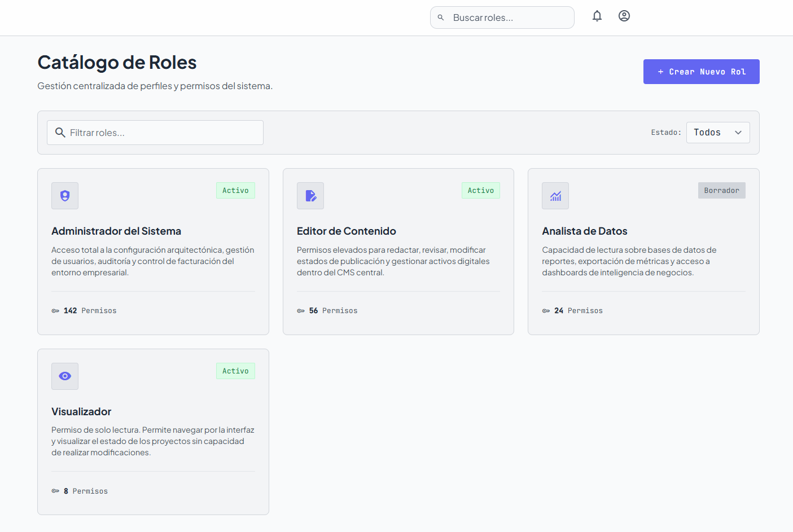Click the 56 Permisos count
Viewport: 793px width, 532px height.
tap(333, 311)
